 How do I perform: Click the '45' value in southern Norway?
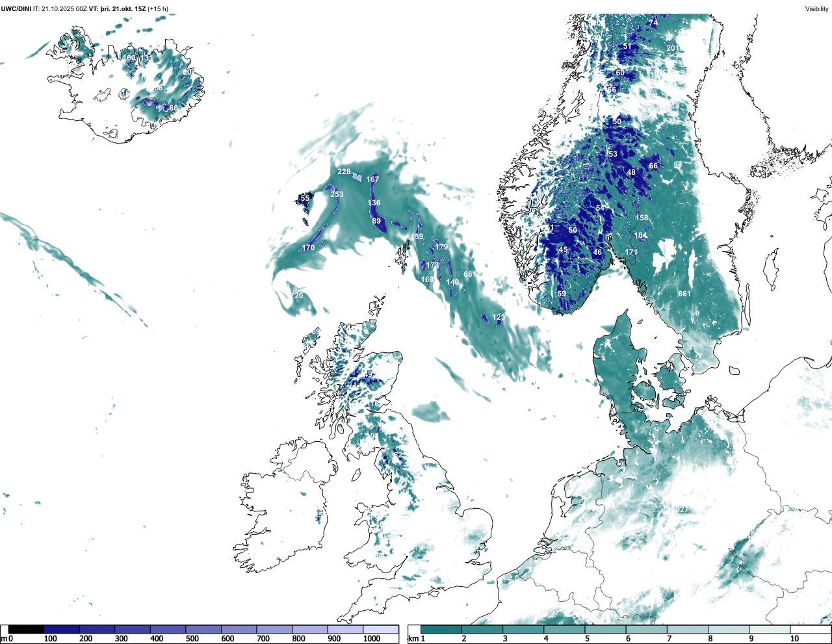click(563, 250)
